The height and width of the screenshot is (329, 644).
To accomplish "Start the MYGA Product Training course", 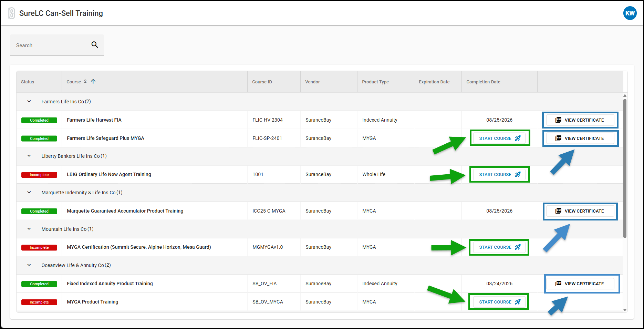I will pos(500,302).
